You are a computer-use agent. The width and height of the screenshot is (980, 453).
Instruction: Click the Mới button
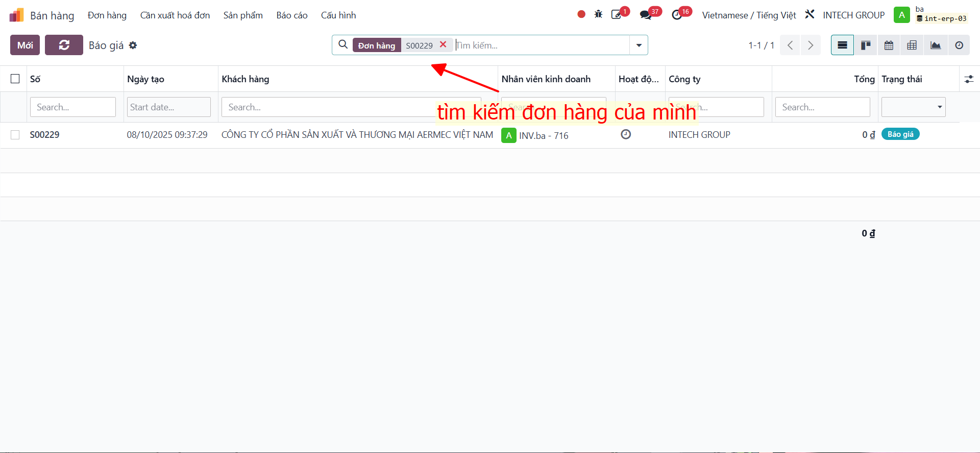[x=25, y=45]
